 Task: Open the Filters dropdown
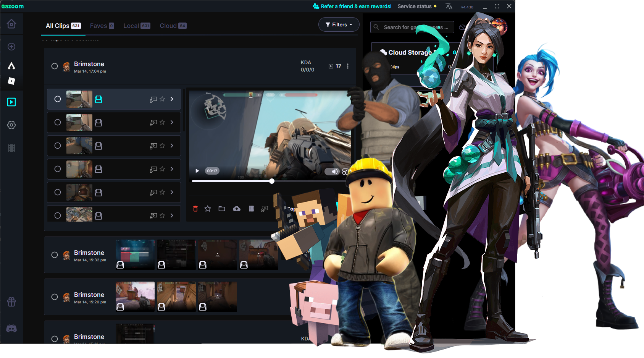[x=339, y=24]
